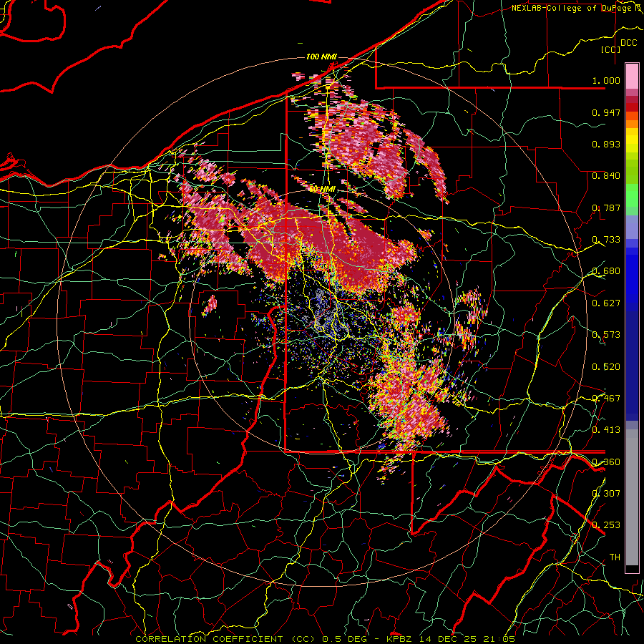This screenshot has height=644, width=644.
Task: Click the TH threshold label
Action: (x=615, y=557)
